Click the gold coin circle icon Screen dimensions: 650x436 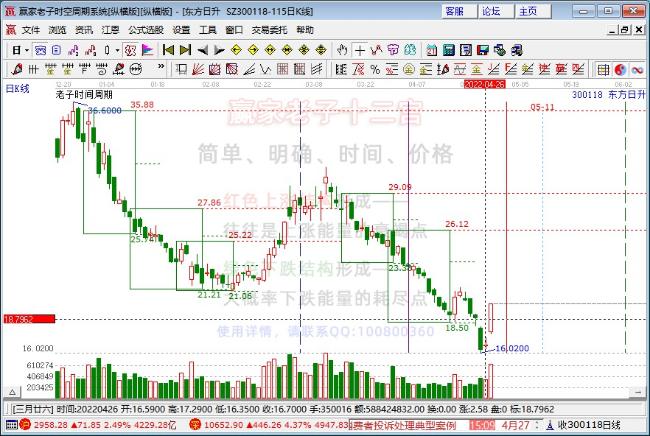point(409,69)
